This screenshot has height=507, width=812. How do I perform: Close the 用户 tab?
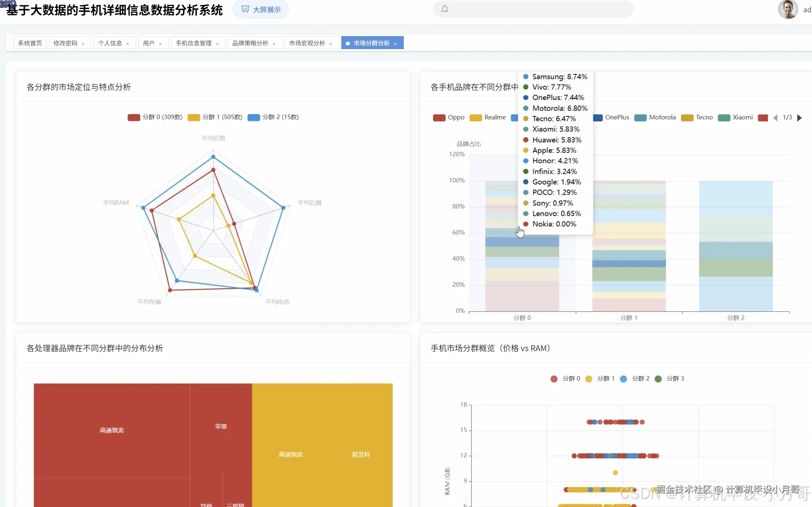click(160, 44)
